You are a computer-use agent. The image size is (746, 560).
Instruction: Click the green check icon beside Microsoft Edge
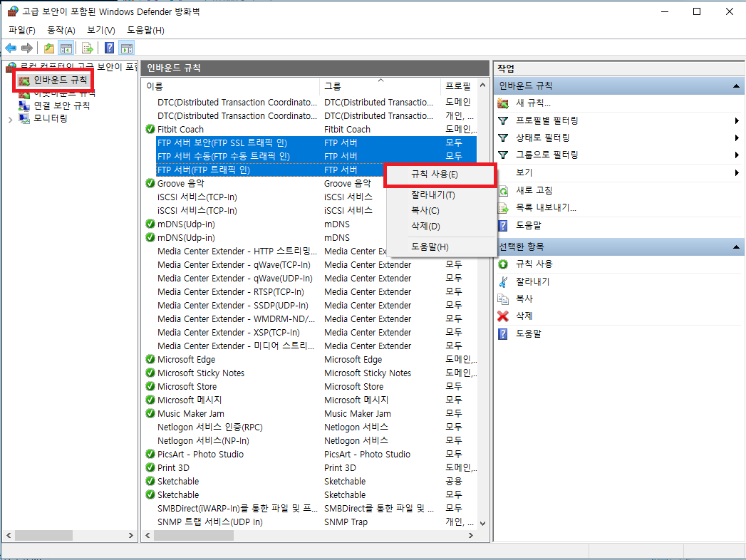click(x=150, y=359)
